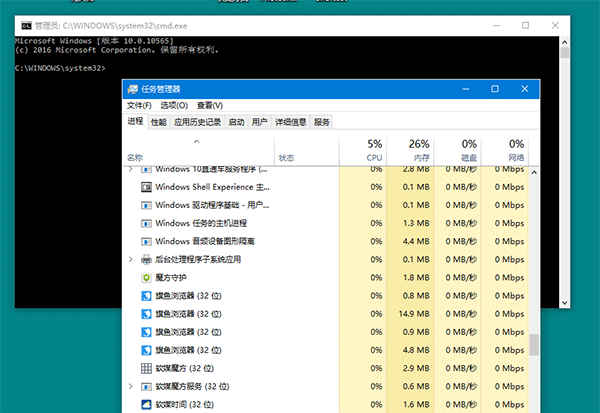600x413 pixels.
Task: Select the Windows 音频设备图形隔离 process name
Action: pos(205,242)
